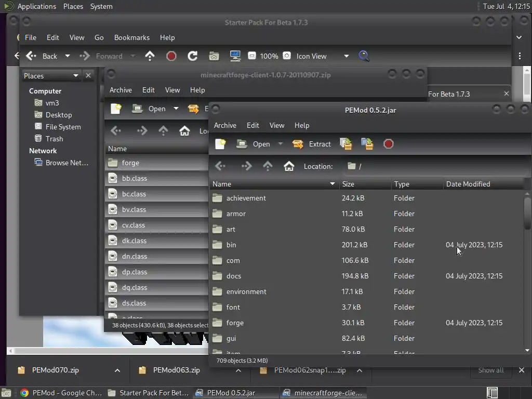Screen dimensions: 532x399
Task: Select the achievement folder in PEMod archive
Action: (x=366, y=198)
